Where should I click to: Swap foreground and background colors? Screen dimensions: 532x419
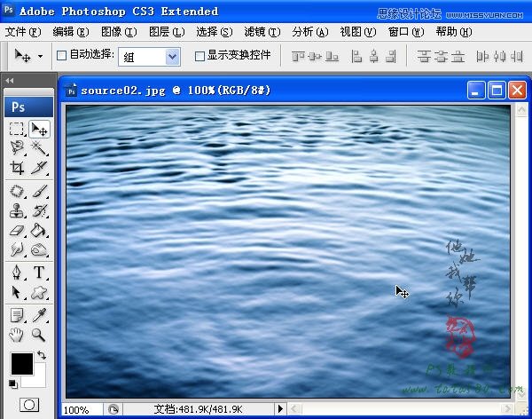point(42,355)
